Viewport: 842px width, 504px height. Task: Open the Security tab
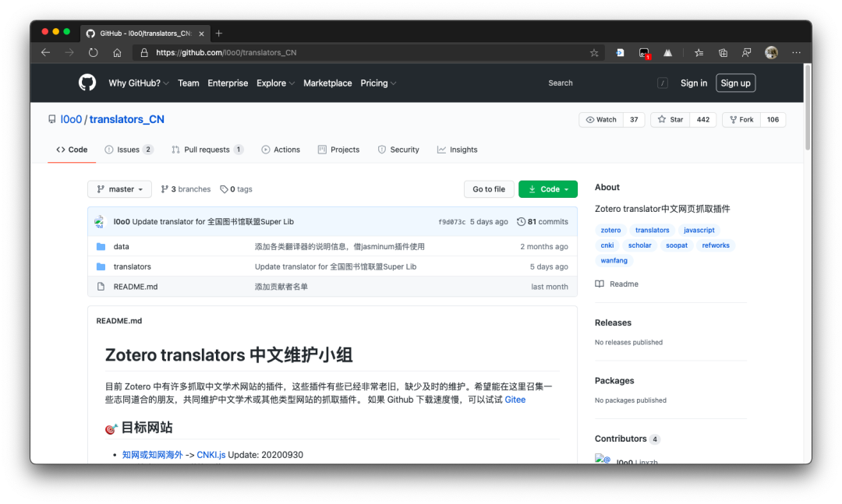point(398,150)
